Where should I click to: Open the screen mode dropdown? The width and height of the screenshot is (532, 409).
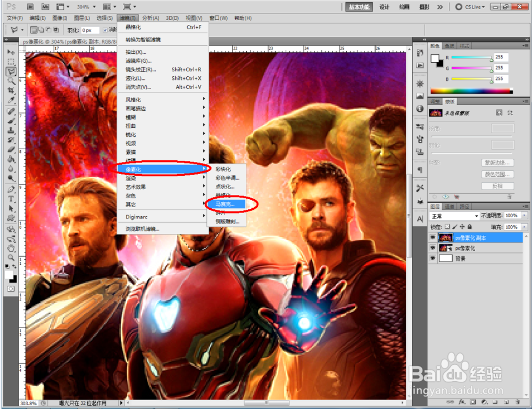pyautogui.click(x=129, y=6)
